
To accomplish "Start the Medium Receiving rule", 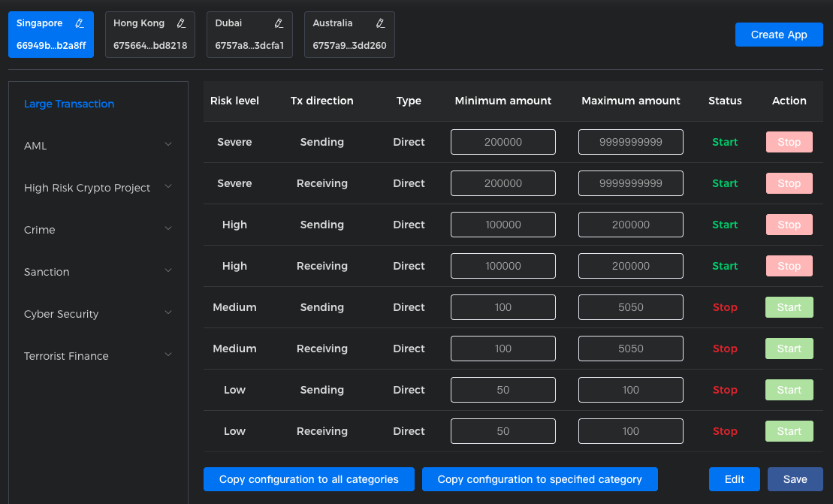I will 789,349.
